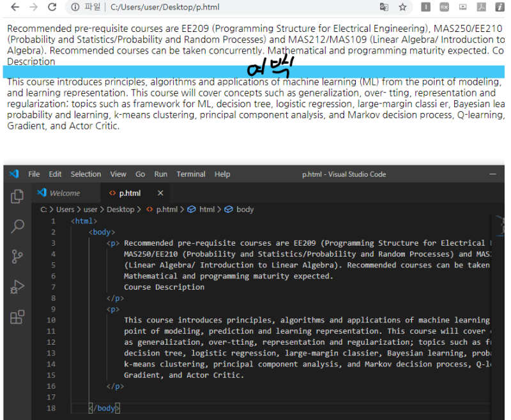Open the Run menu
Image resolution: width=511 pixels, height=420 pixels.
coord(161,174)
